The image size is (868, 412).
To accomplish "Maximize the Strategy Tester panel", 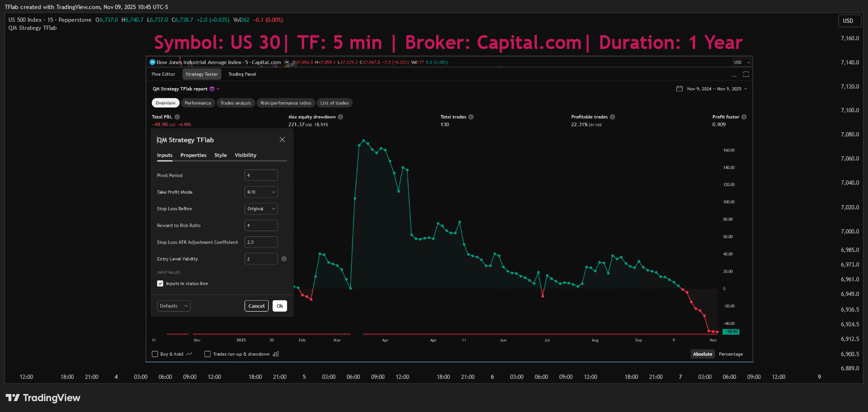I will pos(746,74).
